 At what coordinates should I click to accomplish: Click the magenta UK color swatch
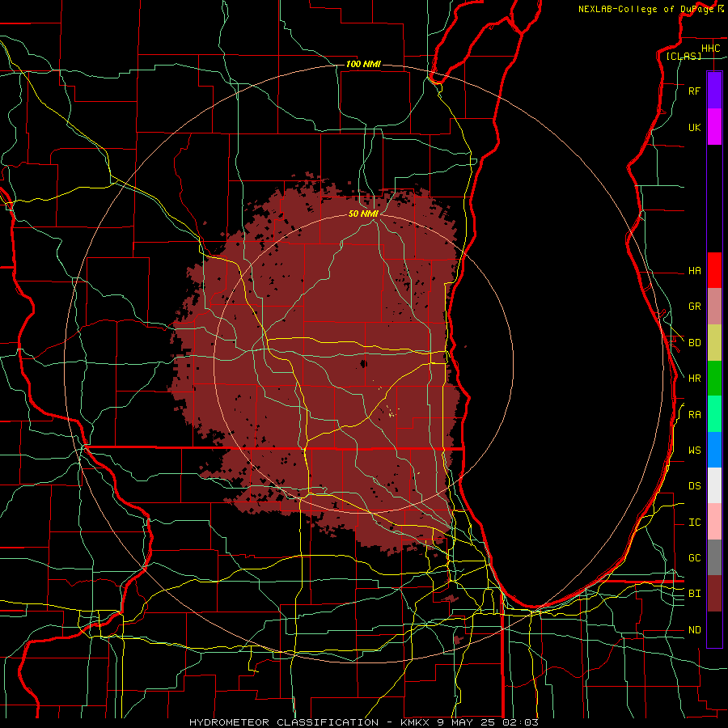click(x=714, y=127)
